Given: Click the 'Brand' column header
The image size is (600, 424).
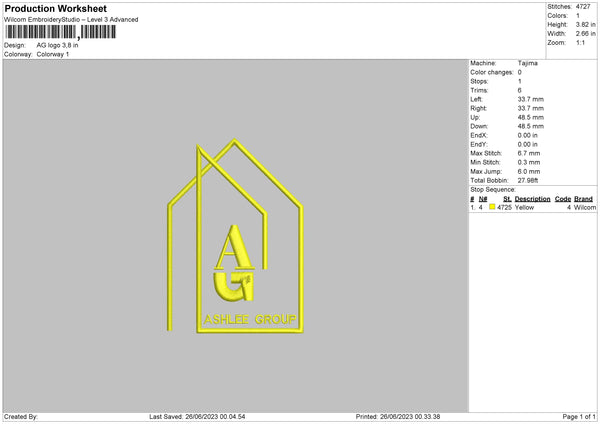Looking at the screenshot, I should (x=583, y=199).
